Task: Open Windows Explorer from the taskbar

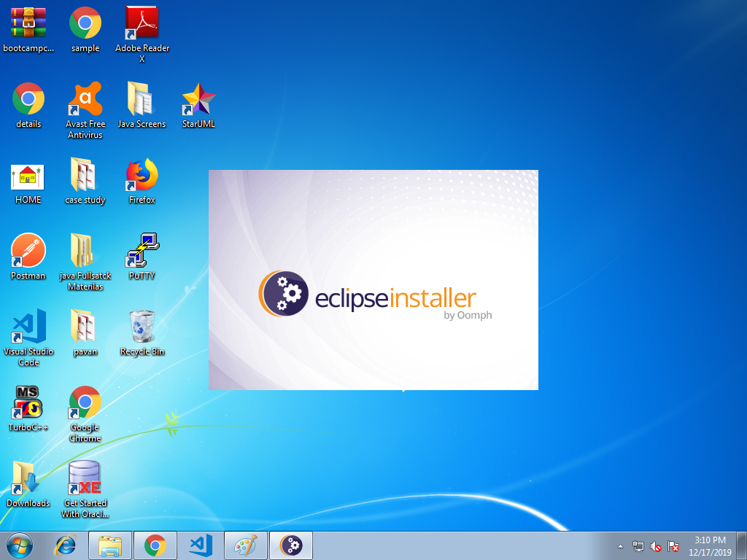Action: (110, 545)
